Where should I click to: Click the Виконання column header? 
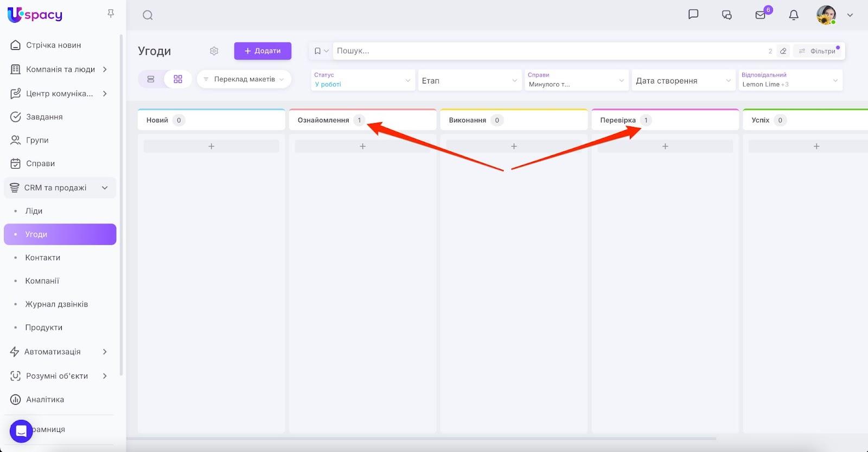tap(514, 120)
